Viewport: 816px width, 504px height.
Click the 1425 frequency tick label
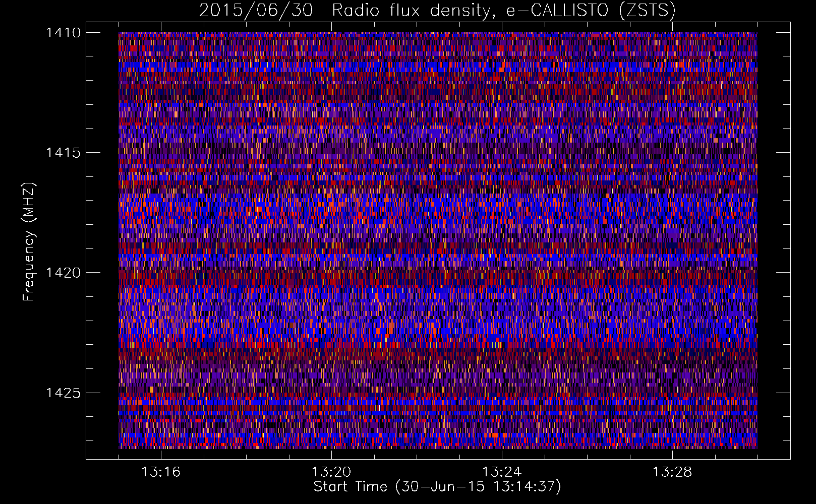click(63, 393)
